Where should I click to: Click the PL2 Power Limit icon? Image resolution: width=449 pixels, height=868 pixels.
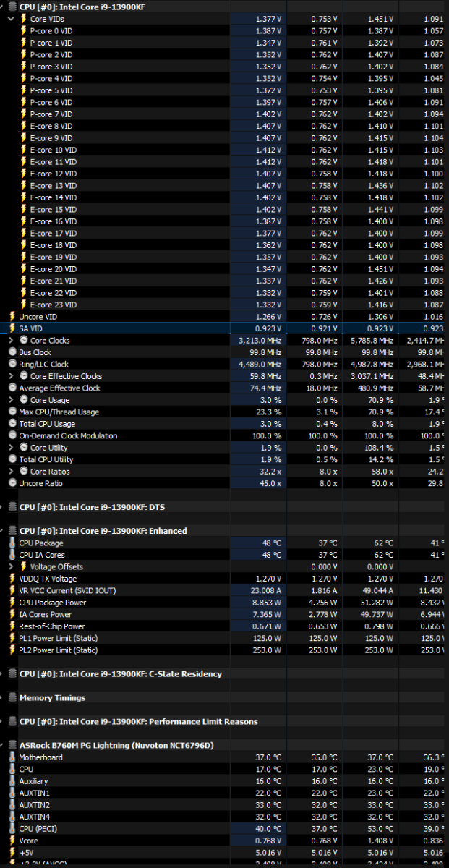tap(12, 650)
